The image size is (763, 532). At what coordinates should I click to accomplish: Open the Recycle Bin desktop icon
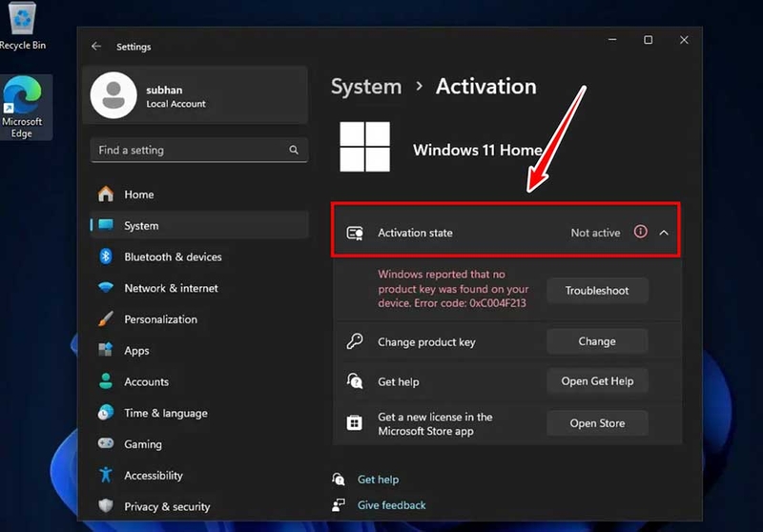pos(22,26)
